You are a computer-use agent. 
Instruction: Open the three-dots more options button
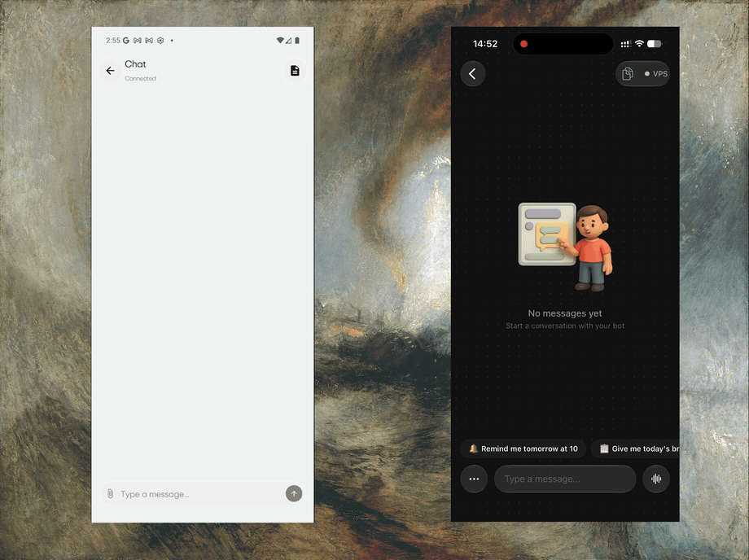(474, 479)
